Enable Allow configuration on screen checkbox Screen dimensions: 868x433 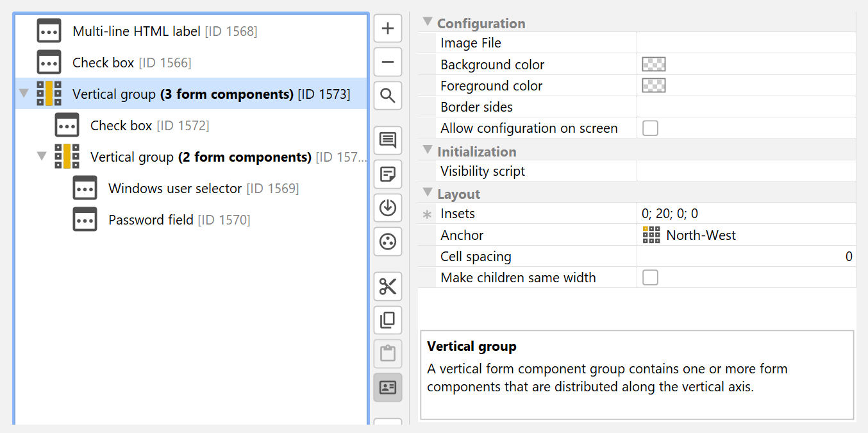click(650, 128)
